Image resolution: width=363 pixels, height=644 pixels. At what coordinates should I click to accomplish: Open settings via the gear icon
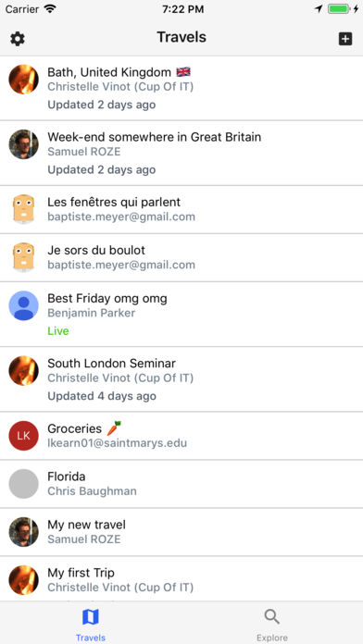point(18,39)
